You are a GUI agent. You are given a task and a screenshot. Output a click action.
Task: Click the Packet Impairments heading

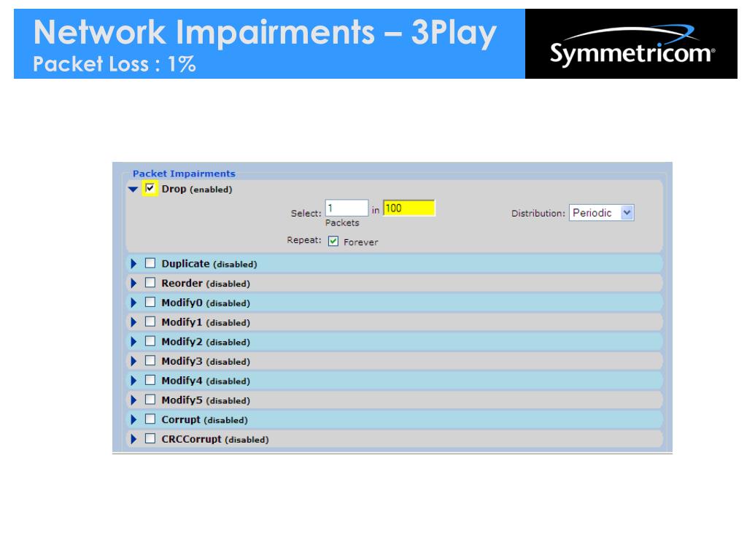click(x=184, y=174)
